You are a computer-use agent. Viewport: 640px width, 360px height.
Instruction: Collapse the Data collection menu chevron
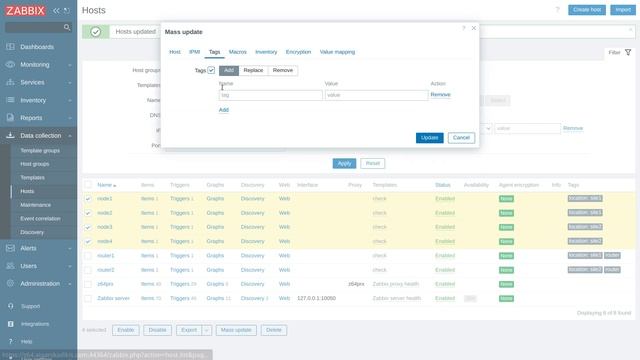click(x=70, y=136)
